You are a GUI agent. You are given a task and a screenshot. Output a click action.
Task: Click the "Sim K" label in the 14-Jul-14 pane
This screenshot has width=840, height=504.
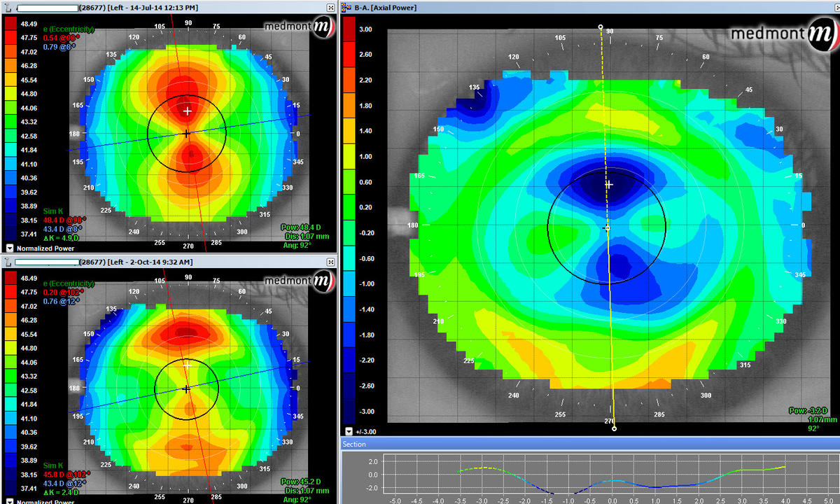[53, 211]
